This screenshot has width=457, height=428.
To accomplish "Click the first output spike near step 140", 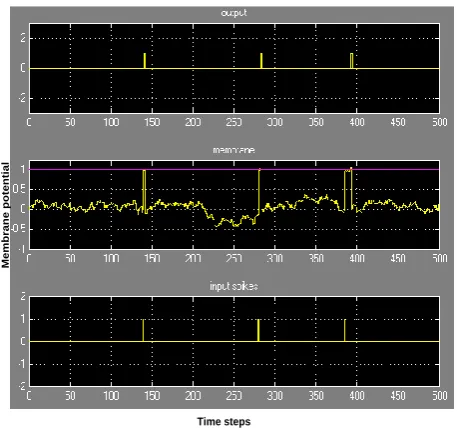I will pyautogui.click(x=145, y=61).
